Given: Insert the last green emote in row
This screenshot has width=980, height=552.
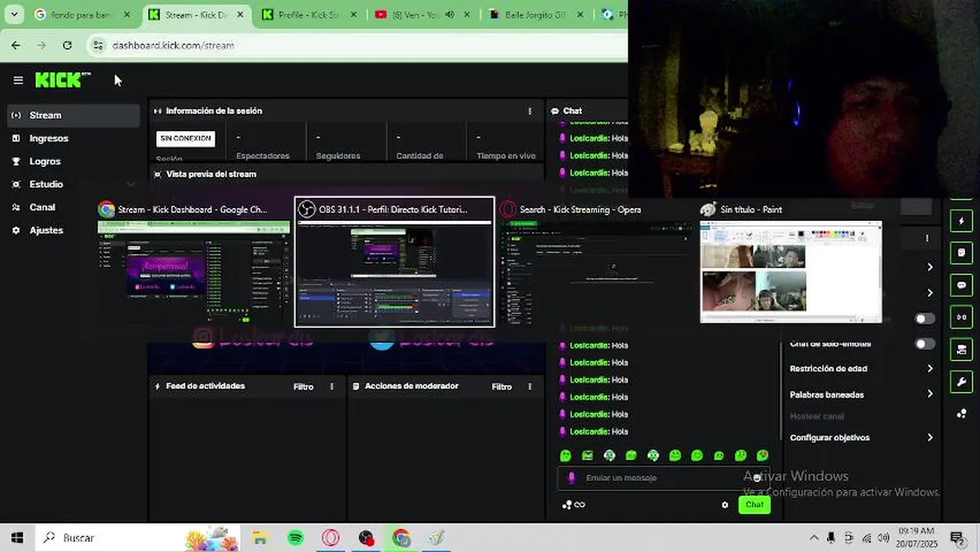Looking at the screenshot, I should [762, 455].
